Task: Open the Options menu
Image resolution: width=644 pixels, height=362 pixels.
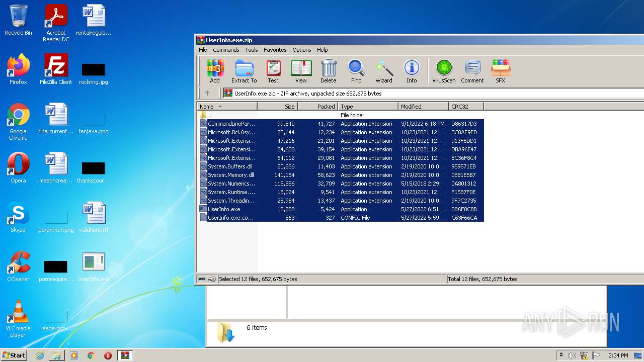Action: (302, 50)
